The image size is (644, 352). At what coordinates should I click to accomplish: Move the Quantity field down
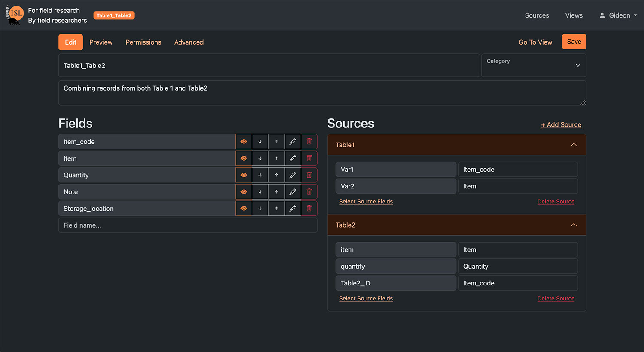[x=260, y=175]
